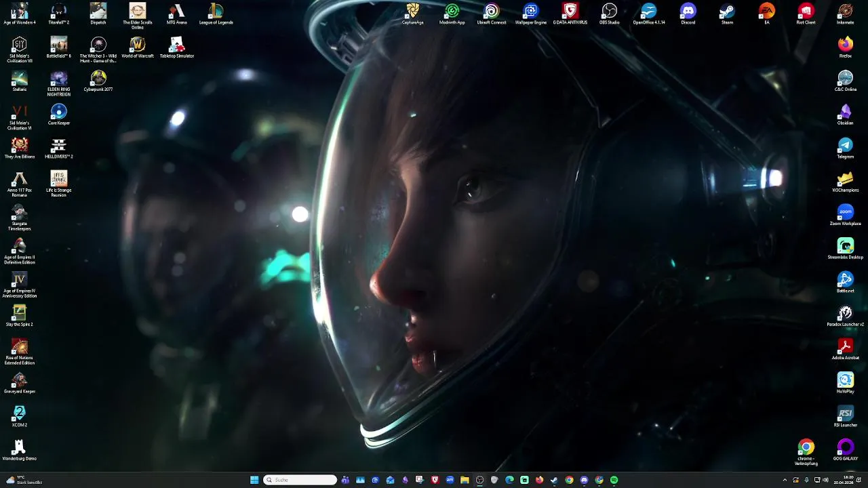Select the Wallpaper Engine shortcut
Viewport: 868px width, 488px height.
531,14
